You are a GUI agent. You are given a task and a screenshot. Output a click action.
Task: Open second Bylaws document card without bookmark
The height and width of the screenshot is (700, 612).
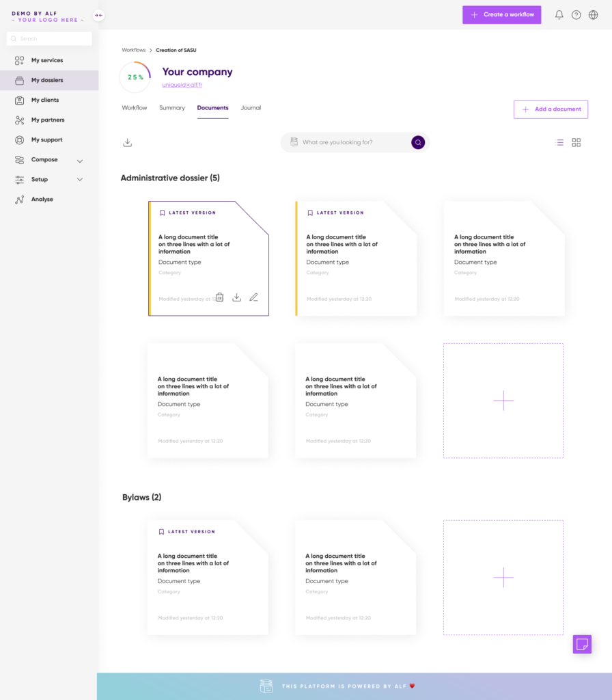click(355, 577)
